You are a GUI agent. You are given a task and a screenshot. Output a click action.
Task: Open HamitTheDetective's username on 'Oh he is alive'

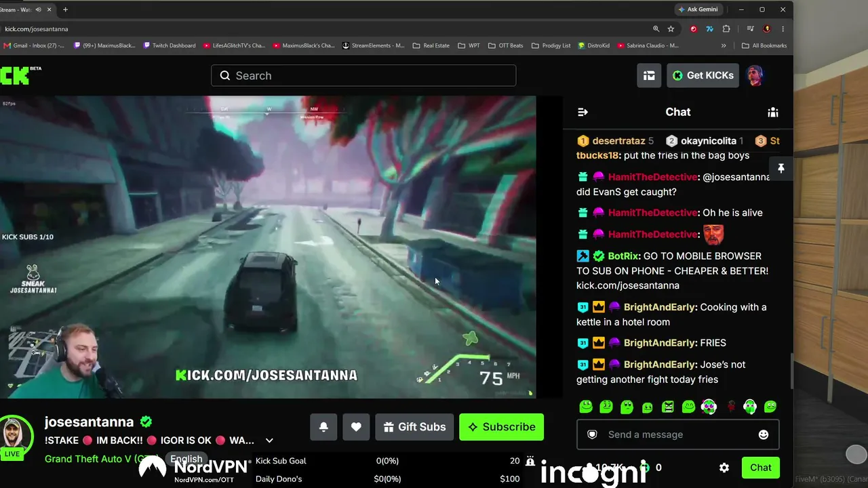tap(653, 213)
